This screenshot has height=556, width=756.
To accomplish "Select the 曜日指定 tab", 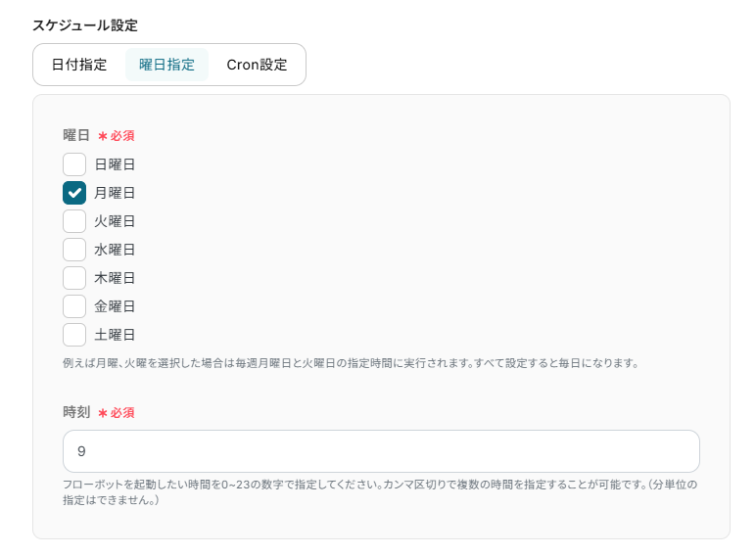I will 166,65.
